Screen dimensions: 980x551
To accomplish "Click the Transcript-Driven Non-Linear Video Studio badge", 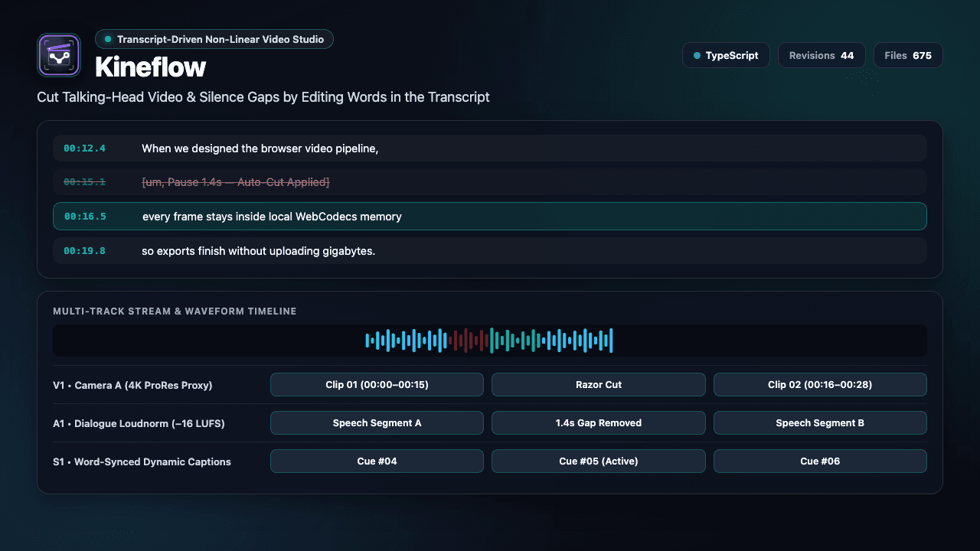I will (x=214, y=39).
